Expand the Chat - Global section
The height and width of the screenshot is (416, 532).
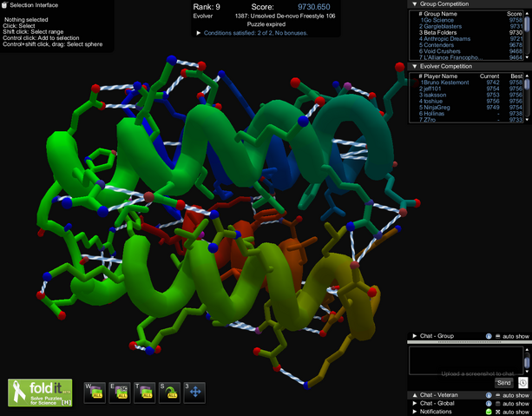click(414, 404)
